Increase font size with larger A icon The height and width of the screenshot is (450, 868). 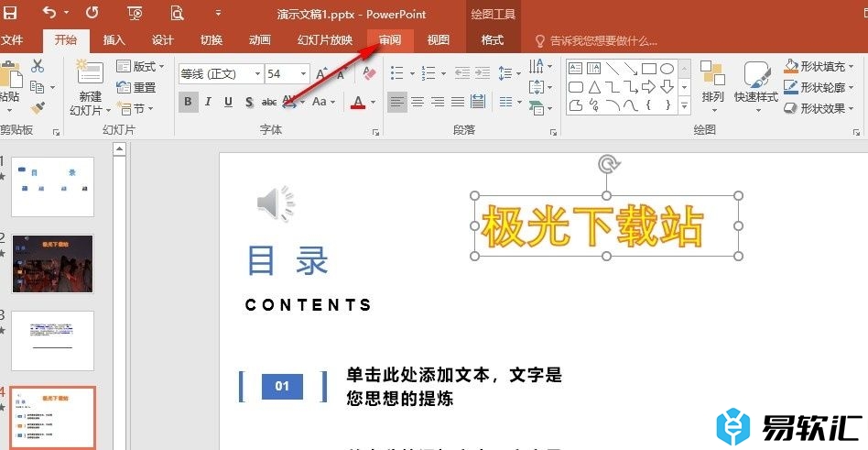(320, 73)
